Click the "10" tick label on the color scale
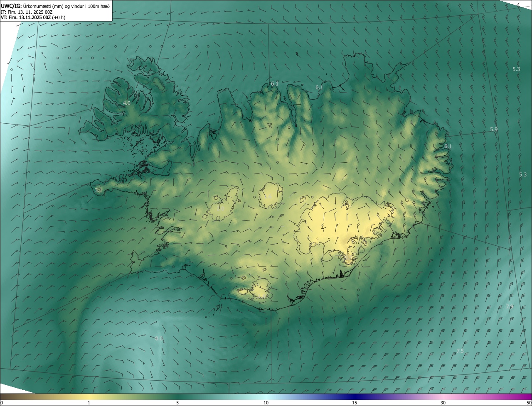The width and height of the screenshot is (532, 406). coord(266,403)
